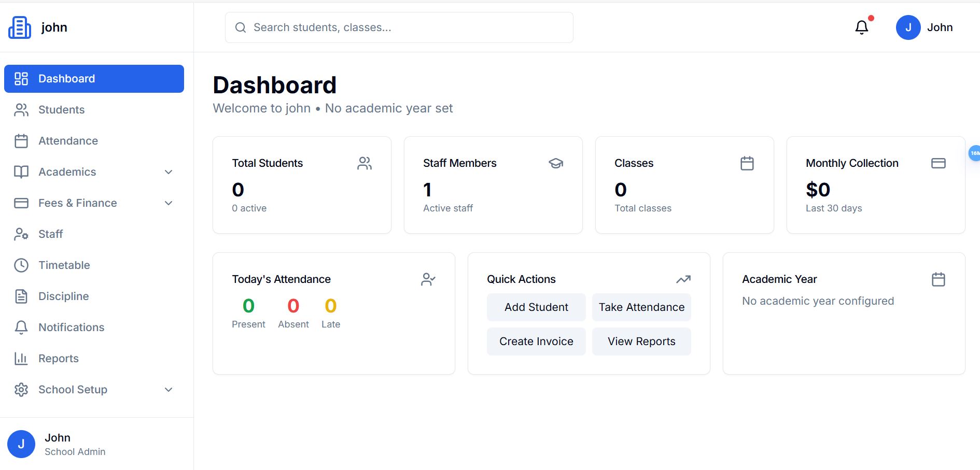
Task: Click the Monthly Collection card icon
Action: click(x=938, y=163)
